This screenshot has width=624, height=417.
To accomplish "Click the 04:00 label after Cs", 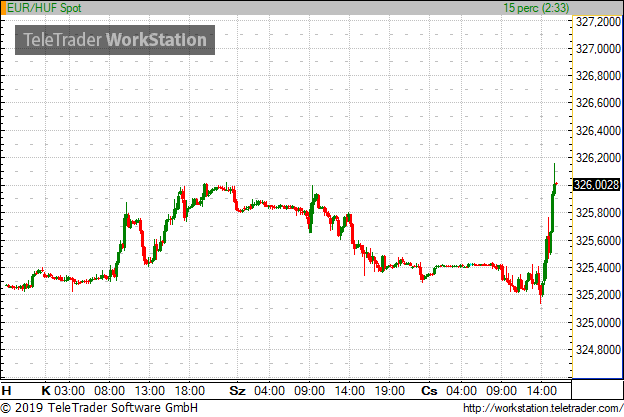I will coord(461,391).
